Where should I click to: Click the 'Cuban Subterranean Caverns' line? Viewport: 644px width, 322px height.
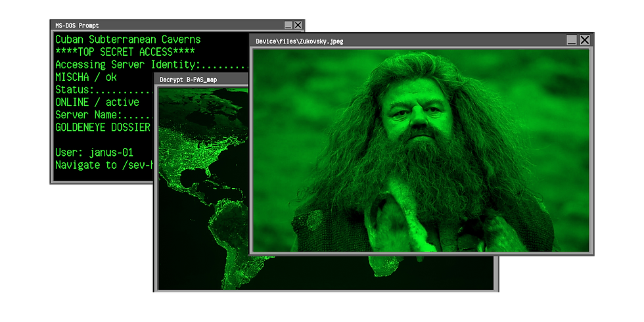pos(127,40)
